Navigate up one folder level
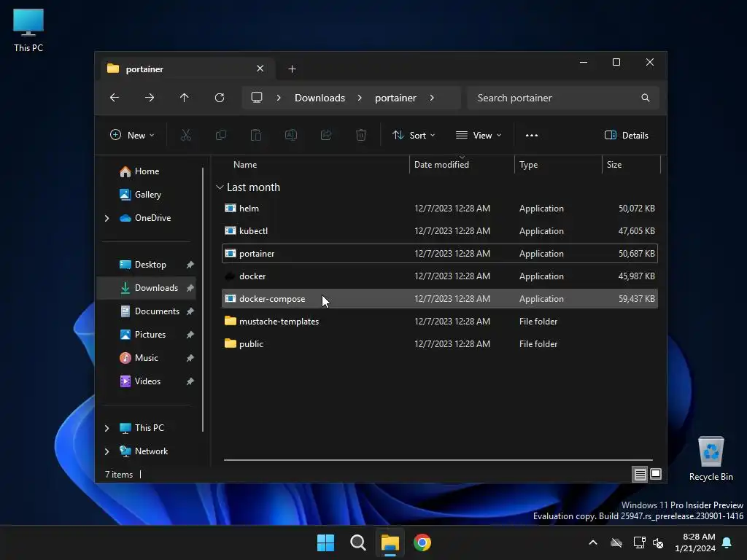The width and height of the screenshot is (747, 560). point(185,98)
